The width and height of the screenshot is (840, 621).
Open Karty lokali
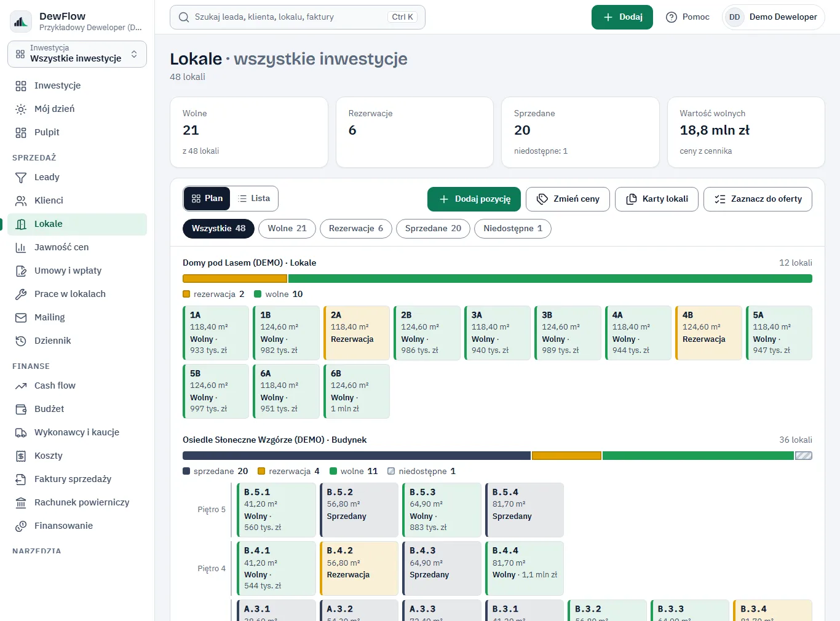click(x=657, y=199)
